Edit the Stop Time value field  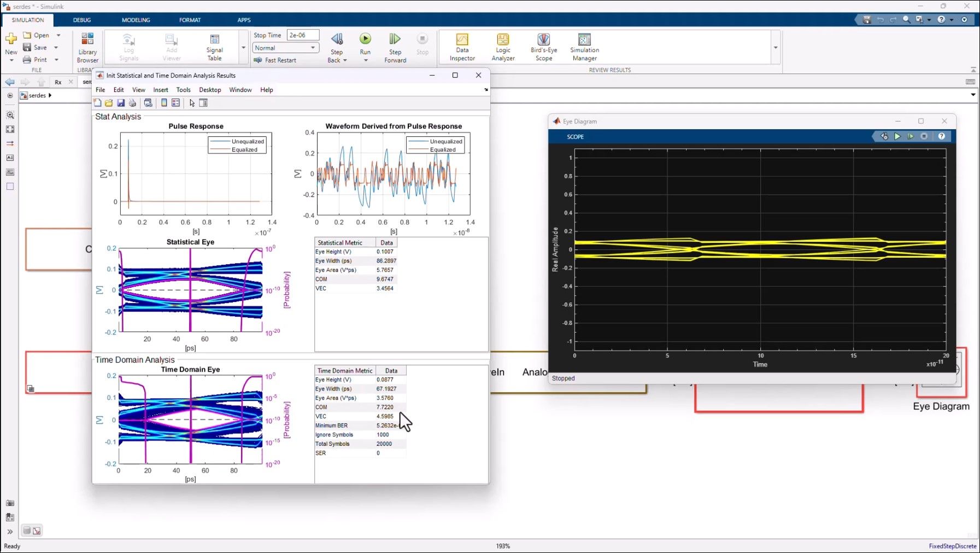[303, 34]
